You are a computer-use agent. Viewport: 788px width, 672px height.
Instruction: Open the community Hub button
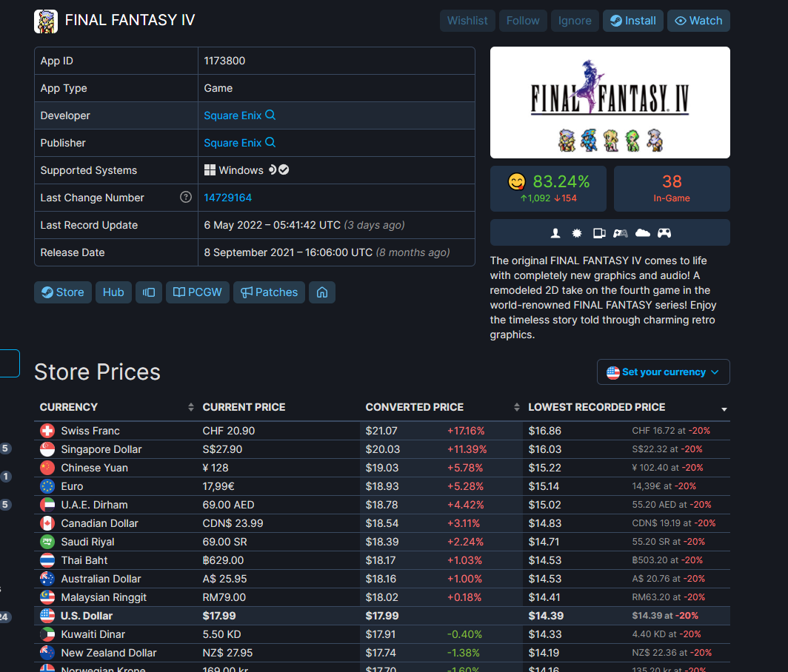click(x=113, y=292)
